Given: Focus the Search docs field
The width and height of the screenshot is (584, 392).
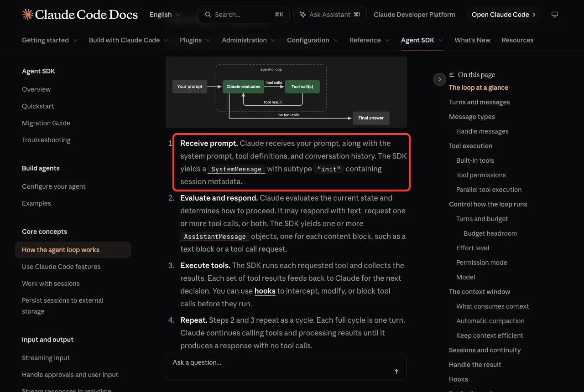Looking at the screenshot, I should coord(244,15).
